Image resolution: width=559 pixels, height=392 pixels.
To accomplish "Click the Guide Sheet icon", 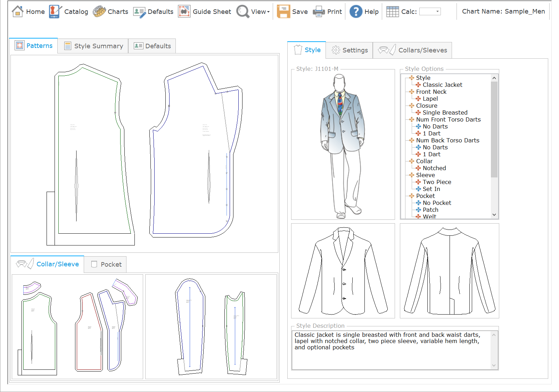I will tap(184, 11).
